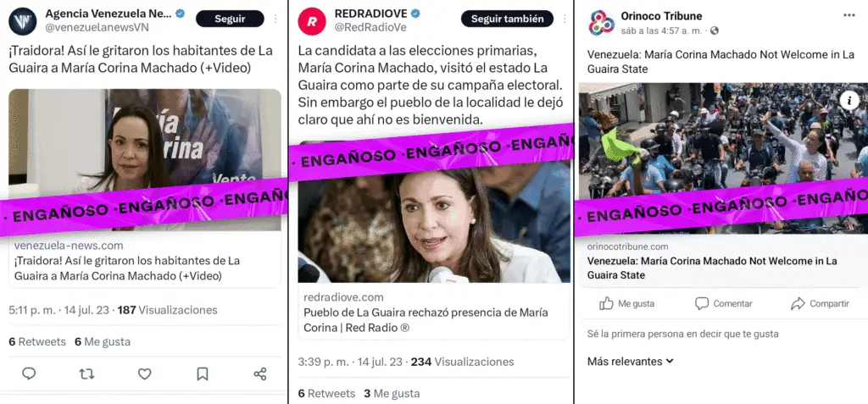Image resolution: width=868 pixels, height=404 pixels.
Task: Open the vertical dots menu beside Seguir
Action: point(275,19)
